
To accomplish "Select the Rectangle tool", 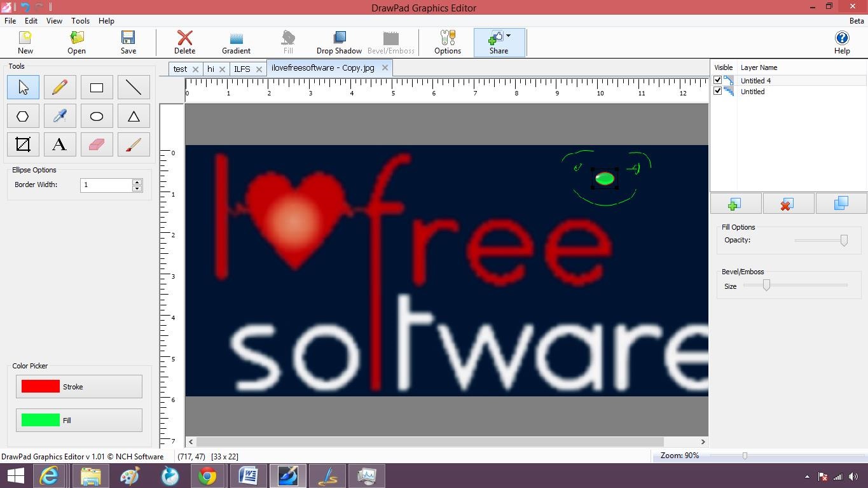I will pyautogui.click(x=97, y=87).
